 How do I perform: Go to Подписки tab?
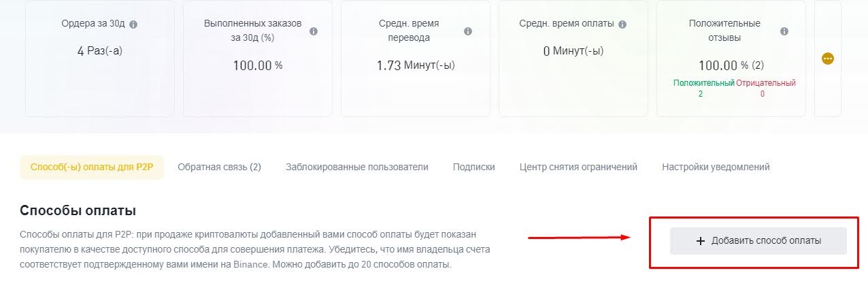pos(474,167)
